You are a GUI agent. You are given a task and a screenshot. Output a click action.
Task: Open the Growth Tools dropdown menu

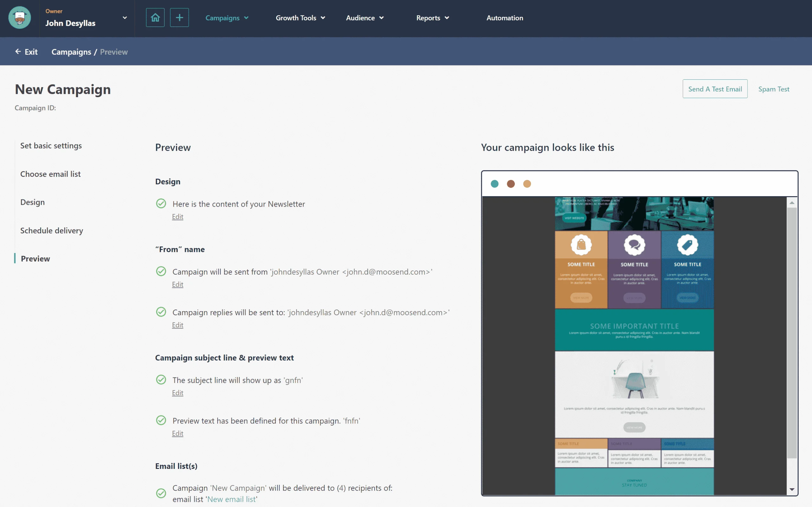[300, 18]
